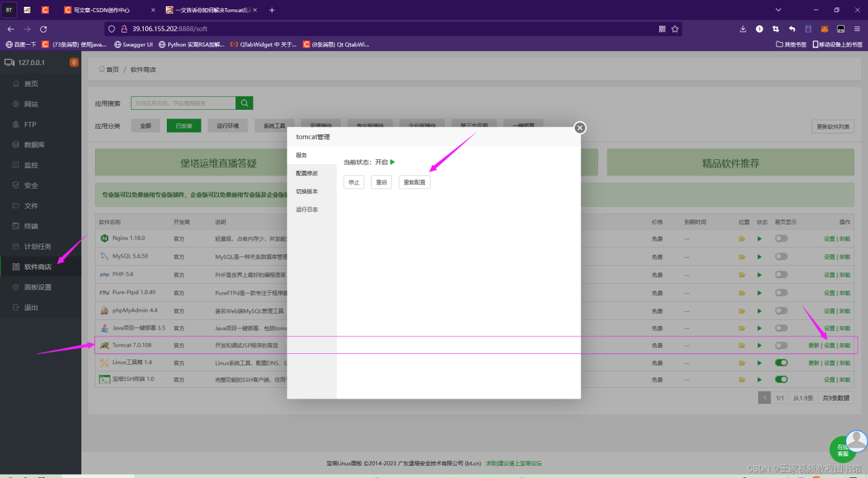
Task: Enable the homepage display toggle for Tomcat
Action: (x=781, y=344)
